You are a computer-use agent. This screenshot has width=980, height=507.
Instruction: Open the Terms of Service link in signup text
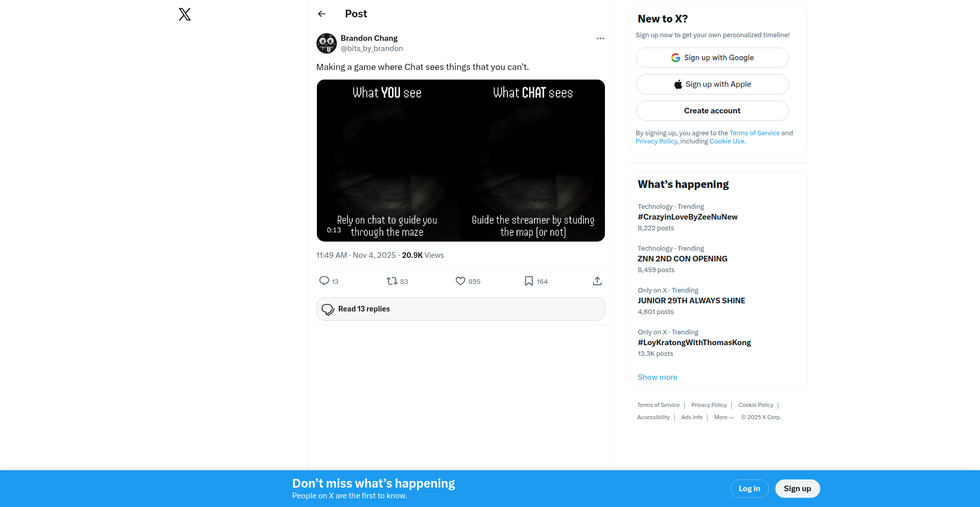point(754,133)
